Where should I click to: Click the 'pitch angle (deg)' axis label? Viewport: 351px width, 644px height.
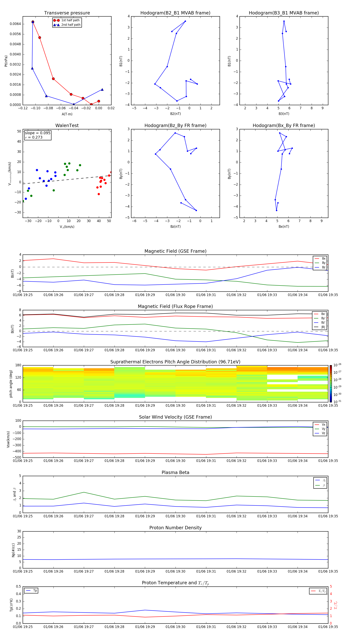coord(11,384)
